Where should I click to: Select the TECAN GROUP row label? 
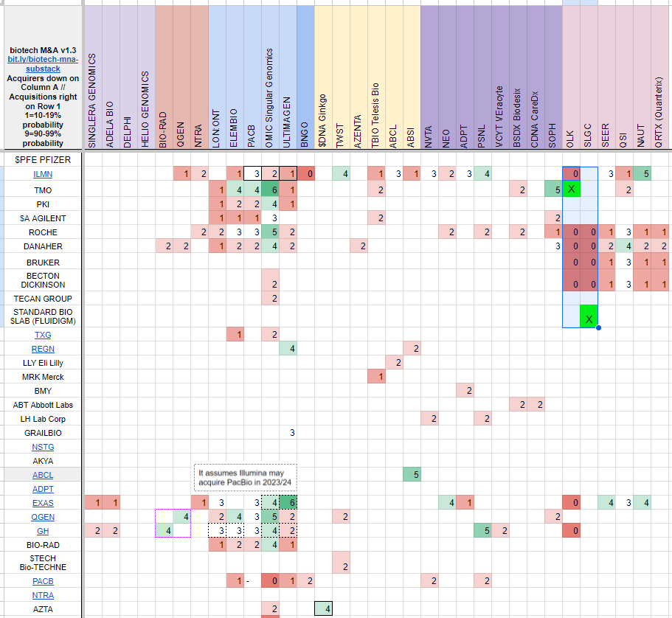tap(43, 299)
